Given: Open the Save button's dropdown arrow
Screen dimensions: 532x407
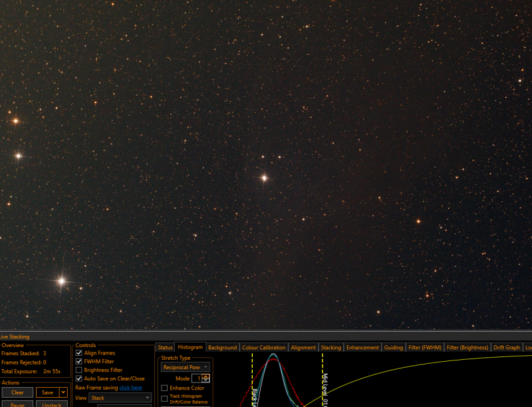Looking at the screenshot, I should click(63, 392).
